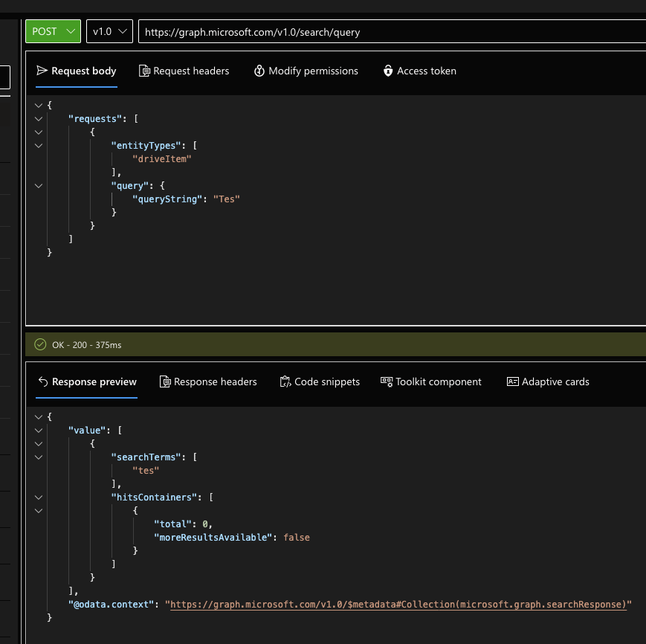Collapse the "query" object

[39, 186]
